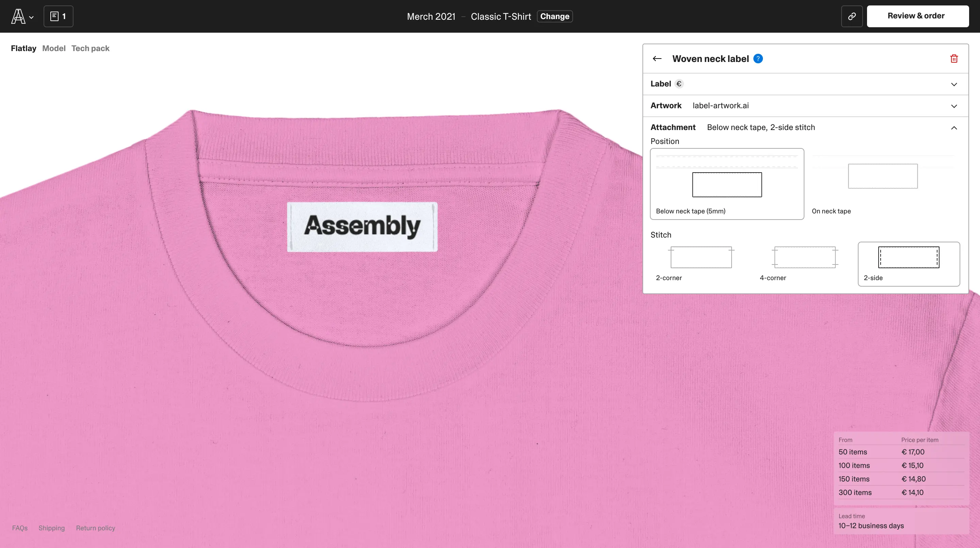Open the document count icon button
The height and width of the screenshot is (548, 980).
pos(58,16)
